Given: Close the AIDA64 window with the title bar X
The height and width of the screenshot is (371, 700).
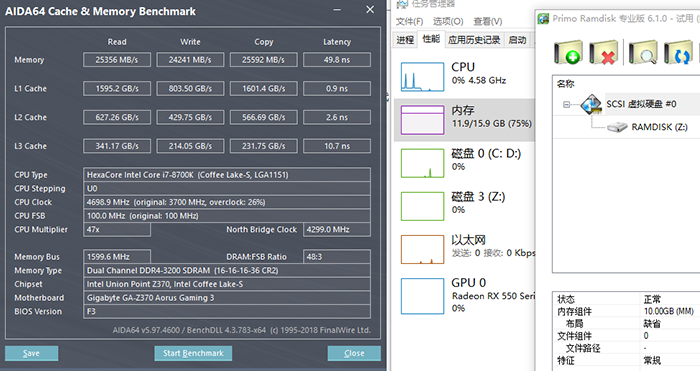Looking at the screenshot, I should 370,10.
